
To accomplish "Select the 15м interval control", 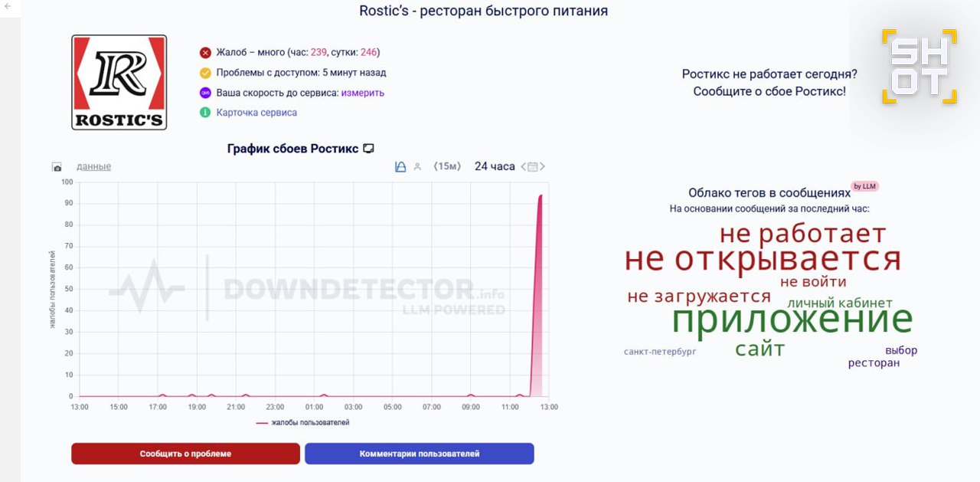I will tap(447, 166).
